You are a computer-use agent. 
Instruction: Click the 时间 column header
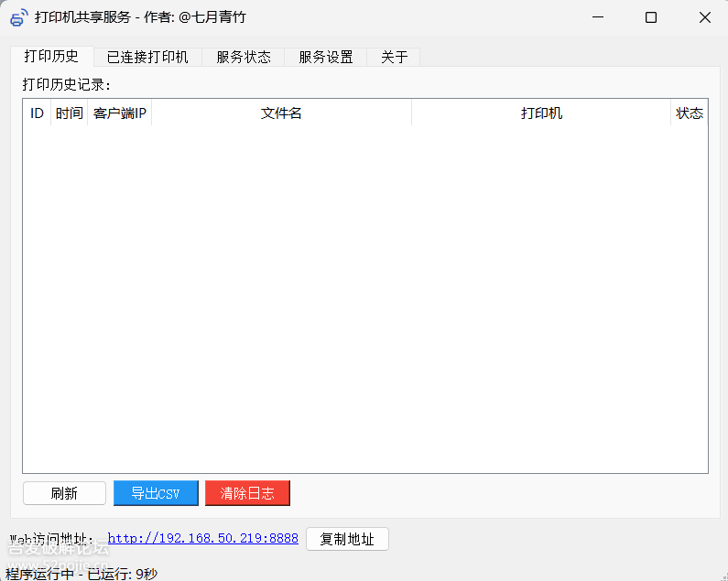(x=69, y=113)
